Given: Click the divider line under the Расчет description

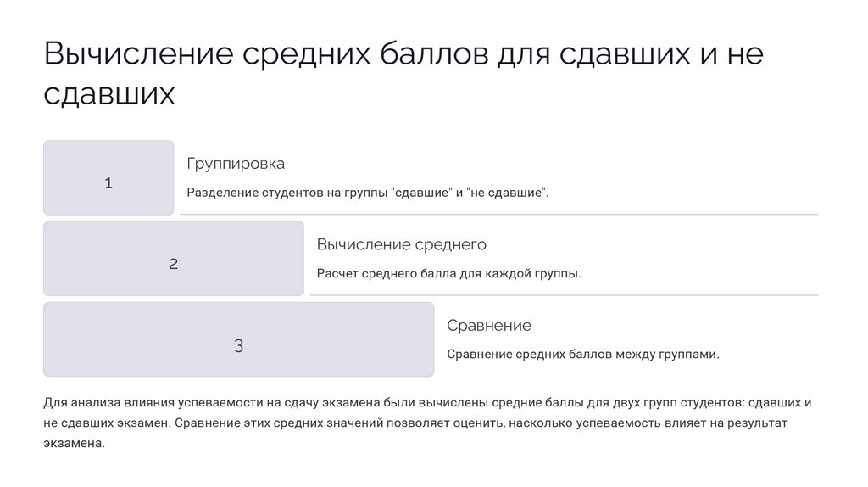Looking at the screenshot, I should click(564, 295).
